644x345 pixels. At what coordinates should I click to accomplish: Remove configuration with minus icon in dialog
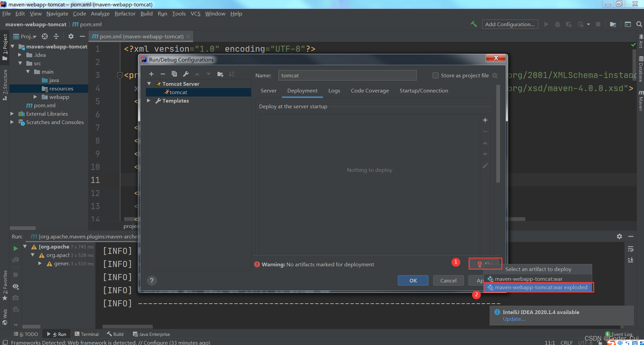click(163, 74)
